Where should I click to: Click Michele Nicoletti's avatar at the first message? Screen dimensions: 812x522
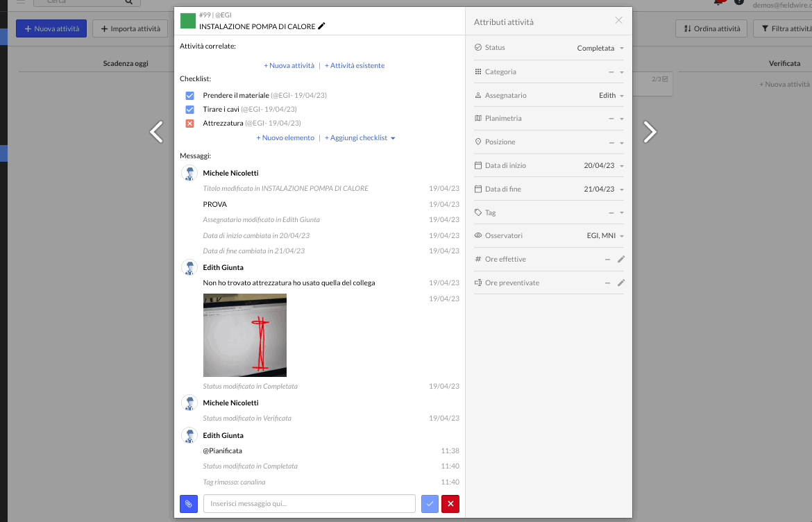(189, 173)
